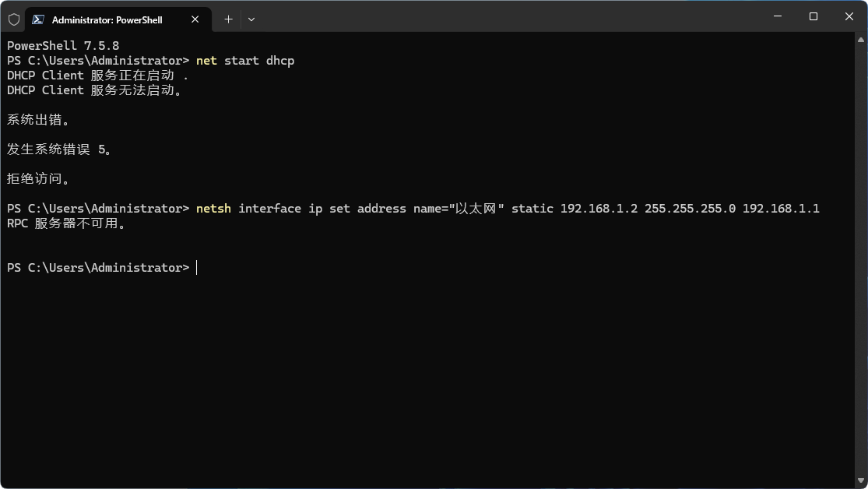Click the PowerShell icon on the tab
This screenshot has height=489, width=868.
coord(38,20)
